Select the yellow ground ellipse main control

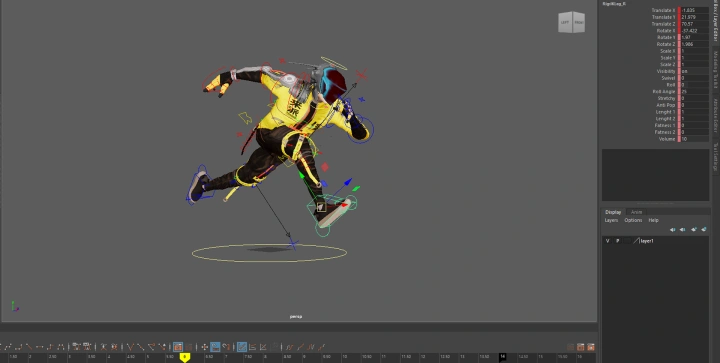point(269,253)
